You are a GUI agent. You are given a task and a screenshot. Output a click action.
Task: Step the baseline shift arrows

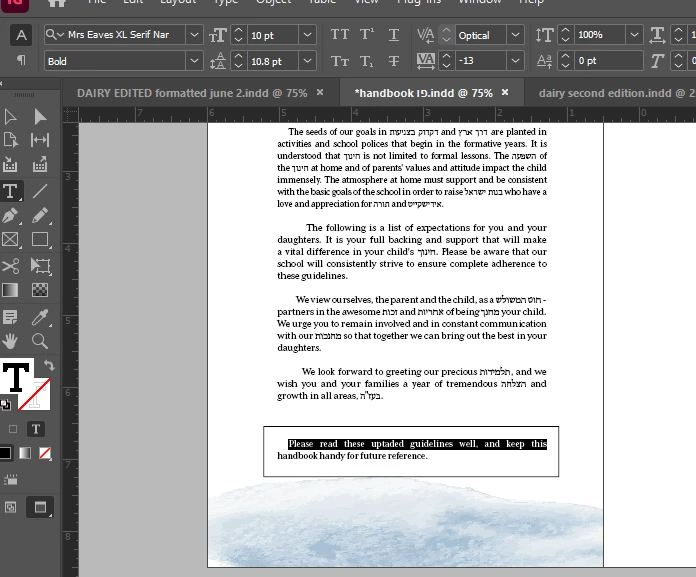click(x=566, y=61)
